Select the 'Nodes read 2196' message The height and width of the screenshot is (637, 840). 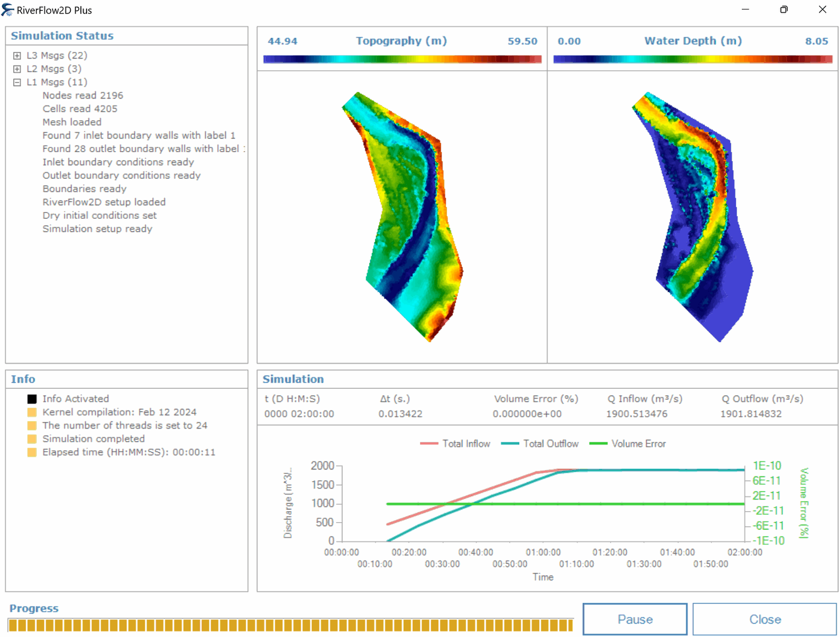(x=83, y=95)
